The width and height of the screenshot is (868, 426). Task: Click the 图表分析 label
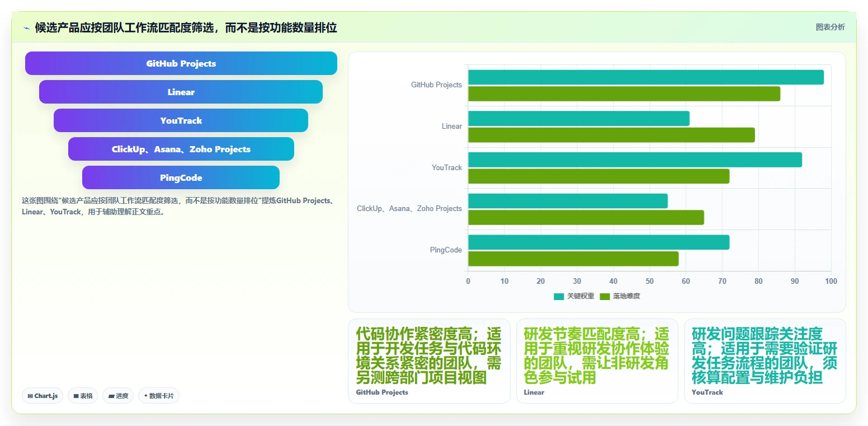pyautogui.click(x=830, y=27)
